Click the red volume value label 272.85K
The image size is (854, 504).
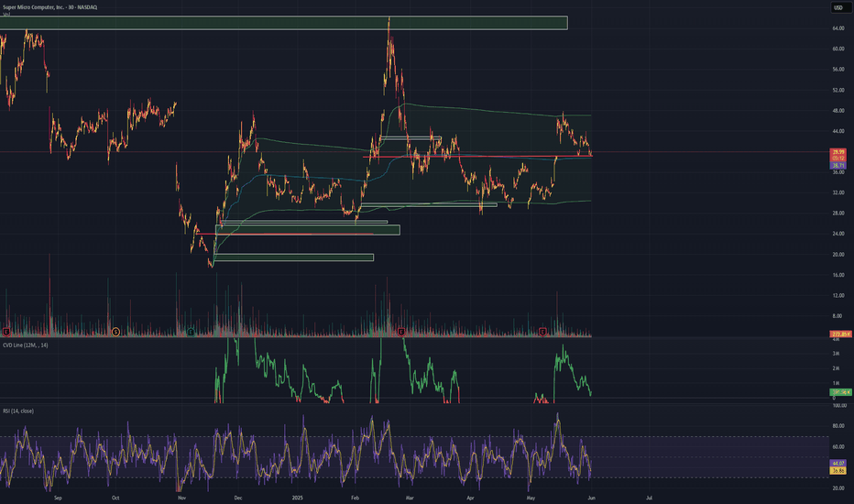coord(841,334)
